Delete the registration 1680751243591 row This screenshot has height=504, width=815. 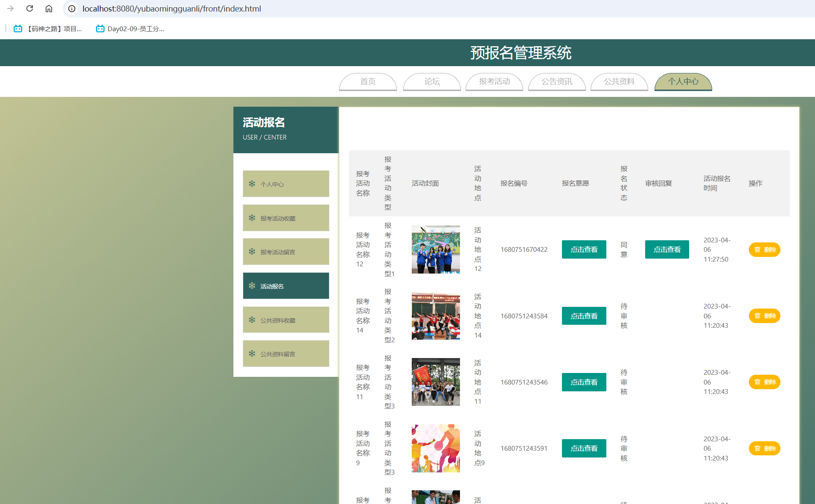(764, 448)
